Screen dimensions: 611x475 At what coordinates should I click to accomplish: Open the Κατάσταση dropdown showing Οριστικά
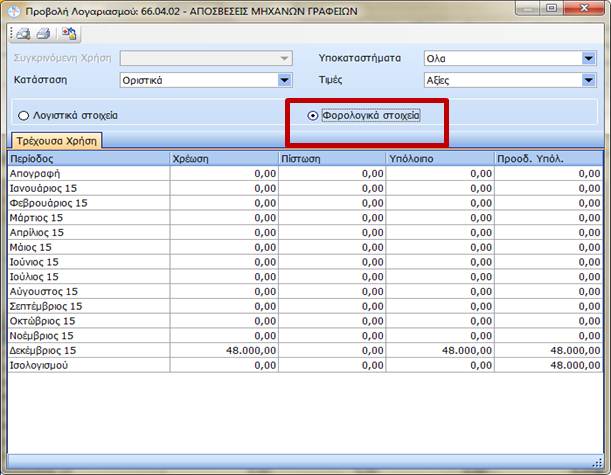click(284, 80)
